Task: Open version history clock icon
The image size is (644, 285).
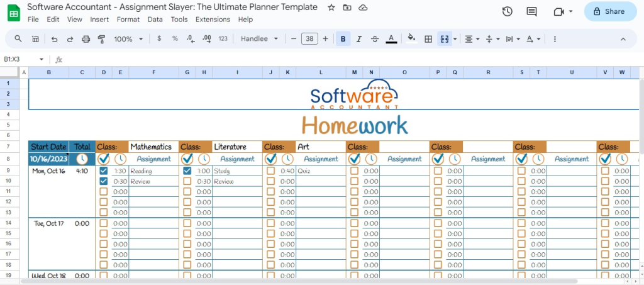Action: coord(508,11)
